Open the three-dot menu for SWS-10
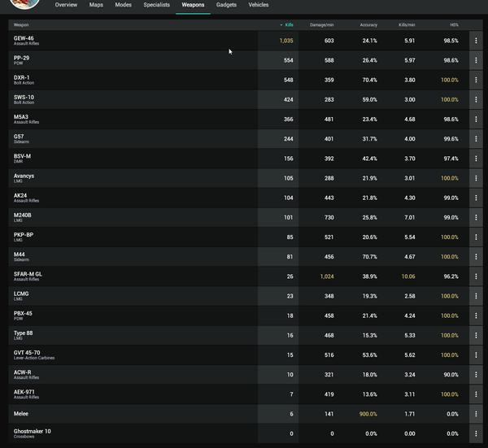This screenshot has height=448, width=488. [x=476, y=99]
